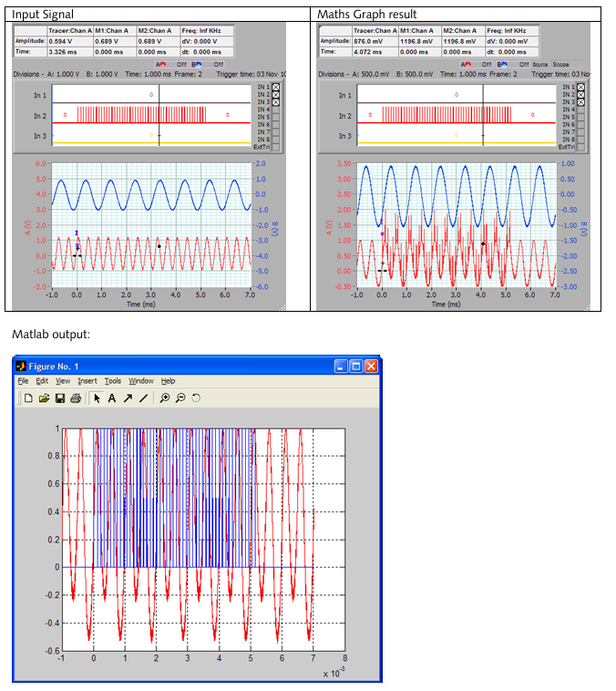The width and height of the screenshot is (616, 691).
Task: Enable the Rotate 3D tool
Action: point(196,398)
